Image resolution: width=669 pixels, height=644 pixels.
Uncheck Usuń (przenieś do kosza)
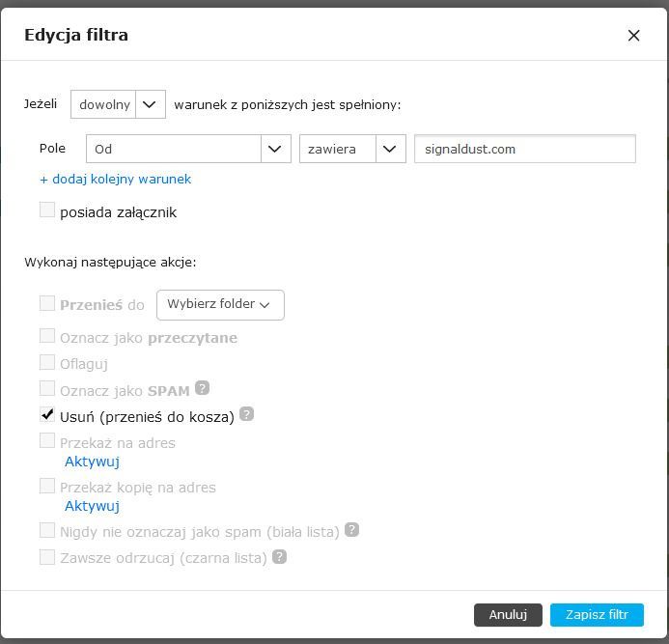[47, 414]
